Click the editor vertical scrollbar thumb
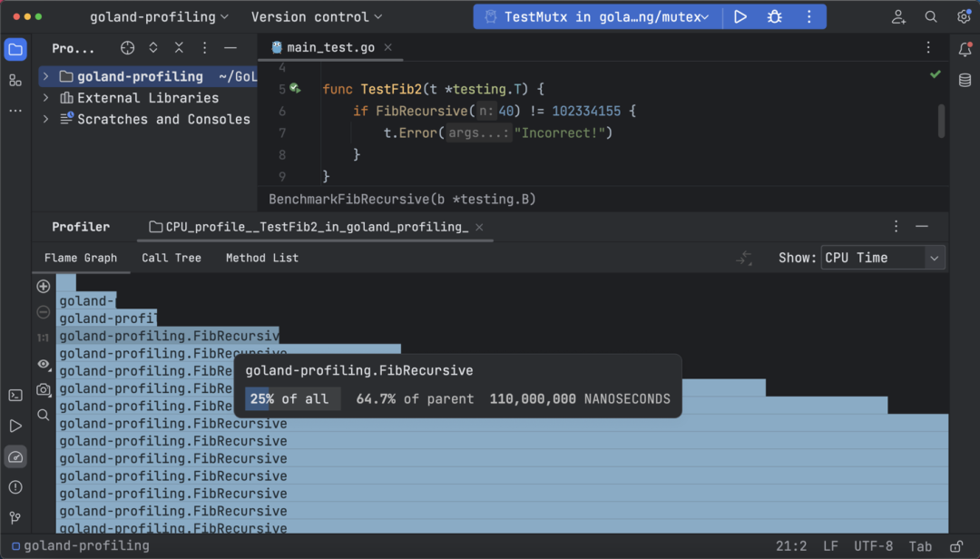 click(941, 121)
